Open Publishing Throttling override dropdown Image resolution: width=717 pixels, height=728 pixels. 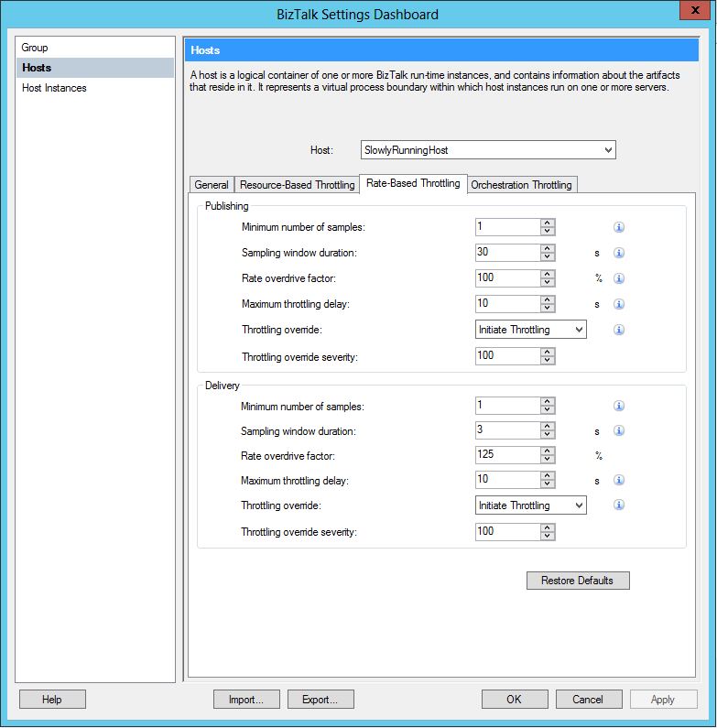pos(531,329)
